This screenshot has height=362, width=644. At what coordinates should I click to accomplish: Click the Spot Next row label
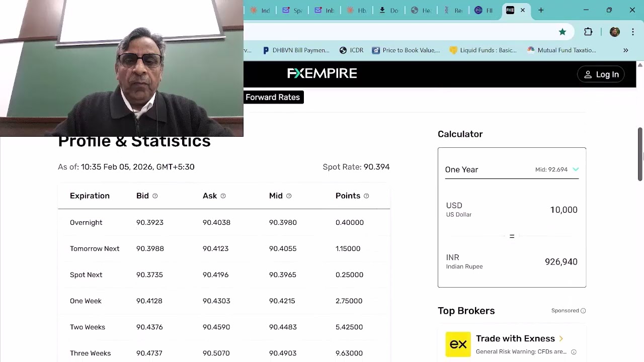point(86,275)
